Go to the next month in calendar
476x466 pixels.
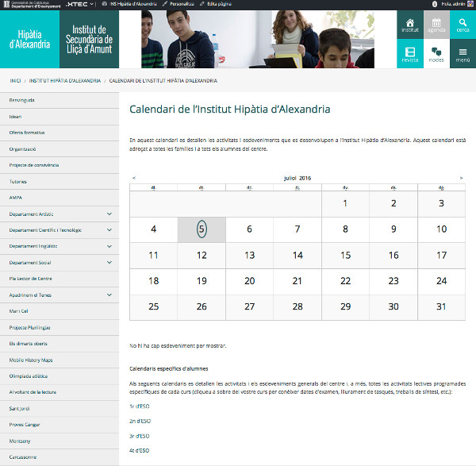[x=461, y=178]
